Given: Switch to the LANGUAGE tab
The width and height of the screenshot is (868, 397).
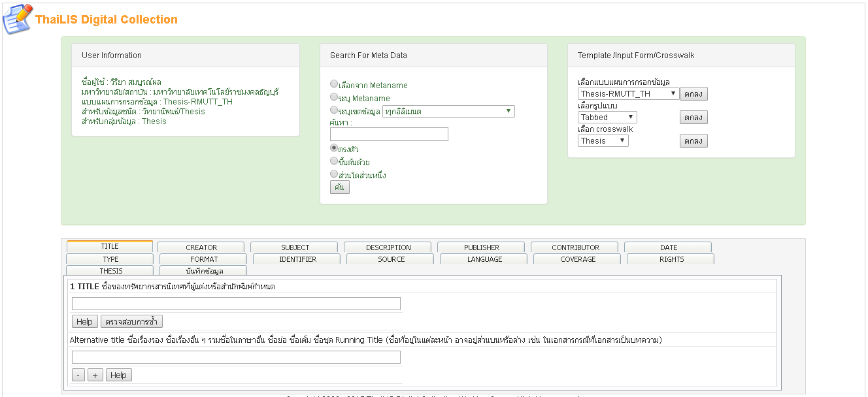Looking at the screenshot, I should pyautogui.click(x=484, y=259).
